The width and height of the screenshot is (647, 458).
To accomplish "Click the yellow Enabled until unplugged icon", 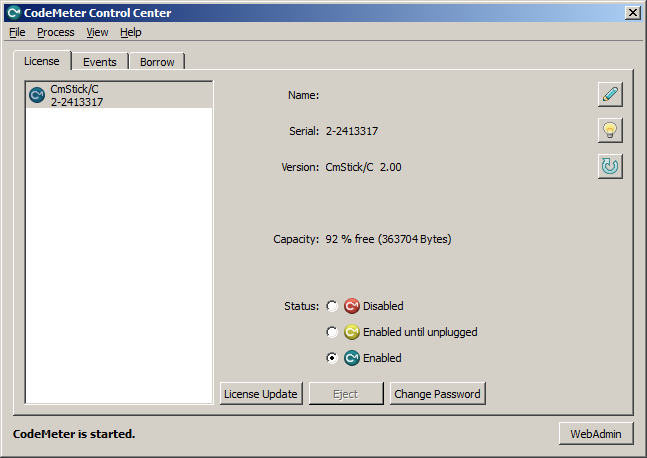I will coord(352,332).
